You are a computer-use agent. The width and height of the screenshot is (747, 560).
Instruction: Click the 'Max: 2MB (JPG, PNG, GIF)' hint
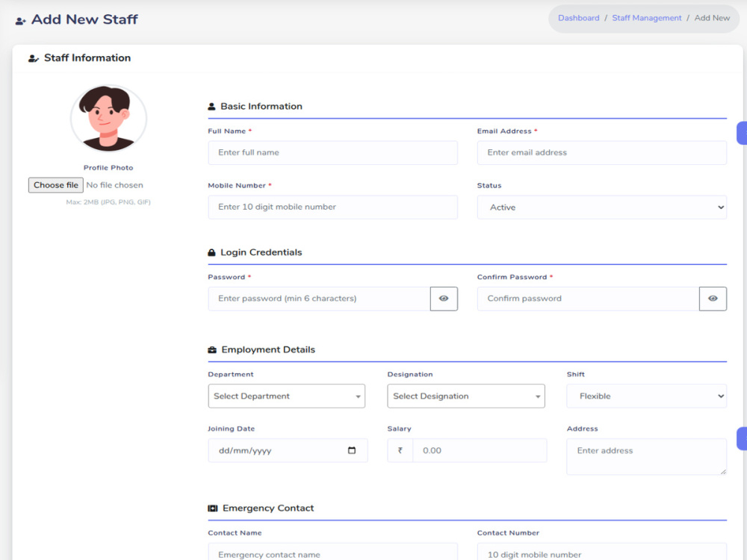click(108, 202)
